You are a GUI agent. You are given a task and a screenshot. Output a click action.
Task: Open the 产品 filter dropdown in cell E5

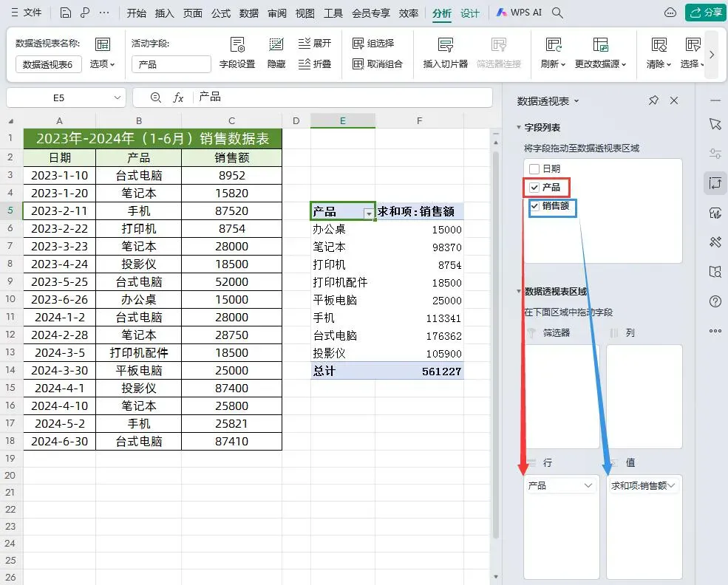[369, 213]
